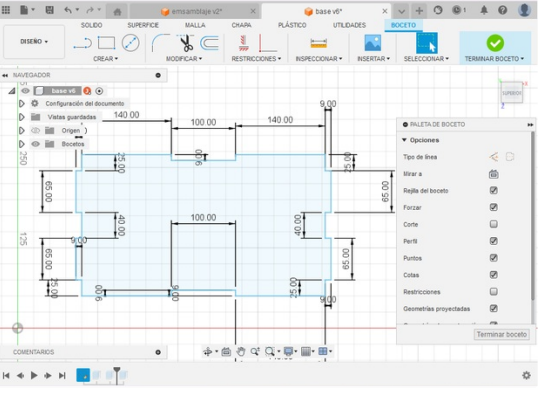Open the INSPECCIONAR dropdown menu
The width and height of the screenshot is (541, 394).
[319, 59]
